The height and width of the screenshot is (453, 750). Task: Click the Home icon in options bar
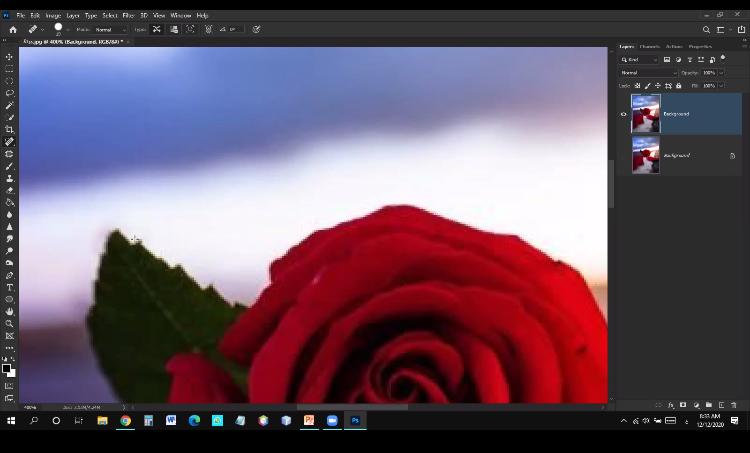pyautogui.click(x=13, y=29)
